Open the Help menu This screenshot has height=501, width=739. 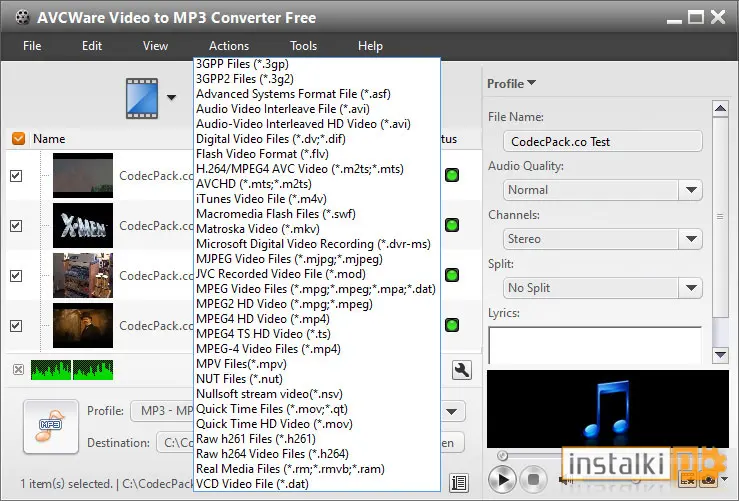[x=370, y=46]
